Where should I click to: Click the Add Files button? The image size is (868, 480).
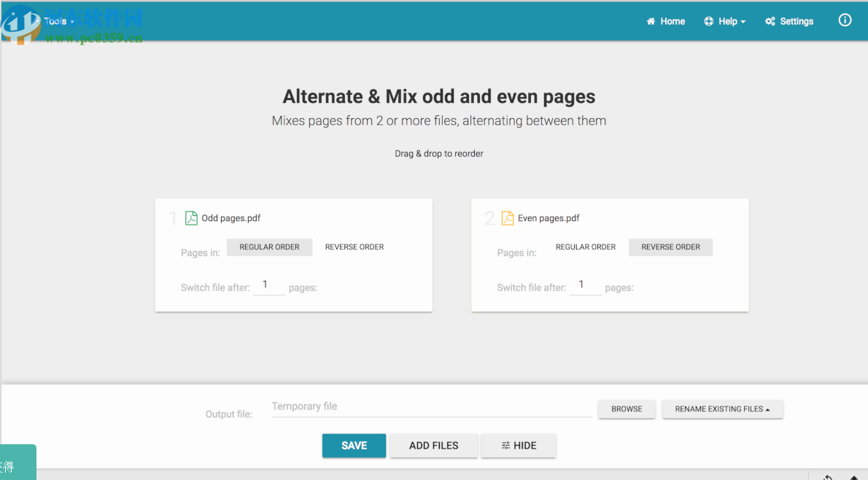[433, 446]
